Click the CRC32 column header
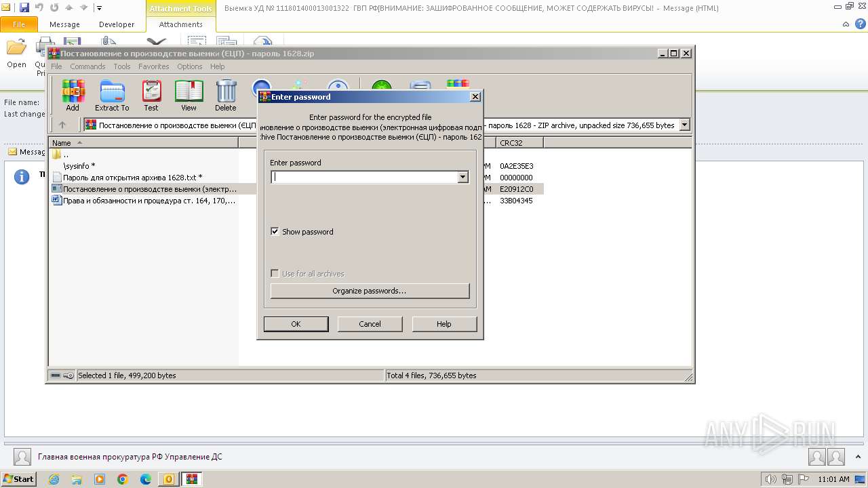868x488 pixels. click(x=519, y=143)
